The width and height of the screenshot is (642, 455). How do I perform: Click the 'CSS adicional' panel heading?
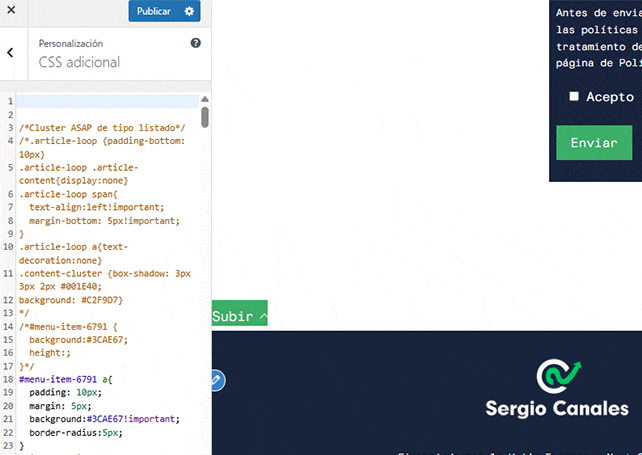79,62
